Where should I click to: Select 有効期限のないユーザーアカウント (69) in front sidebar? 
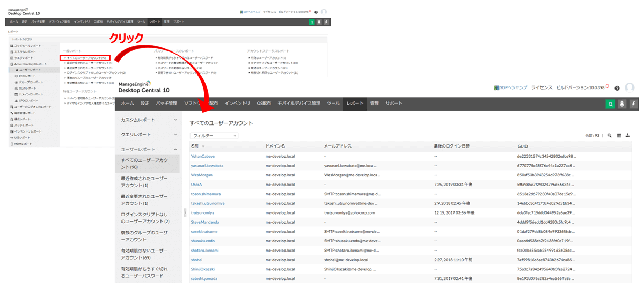[x=144, y=254]
